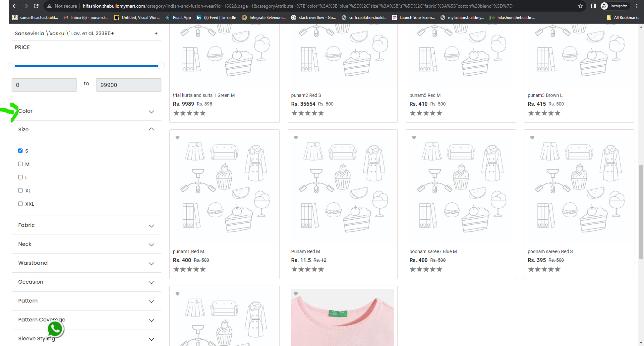Click the page vertical scrollbar
This screenshot has width=644, height=346.
click(x=641, y=211)
